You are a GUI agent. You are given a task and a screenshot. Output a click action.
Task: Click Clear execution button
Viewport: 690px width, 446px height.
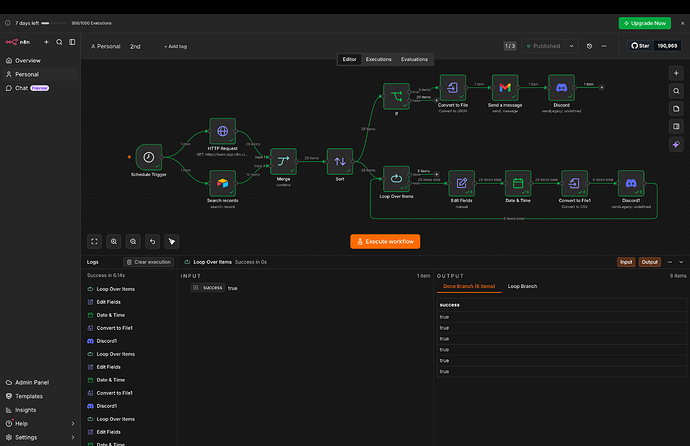(x=149, y=262)
